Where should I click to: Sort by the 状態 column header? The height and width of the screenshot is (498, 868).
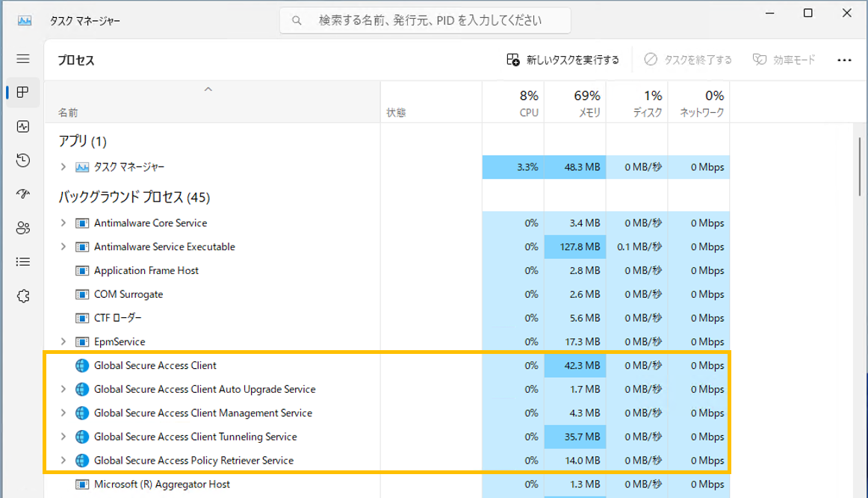[431, 102]
